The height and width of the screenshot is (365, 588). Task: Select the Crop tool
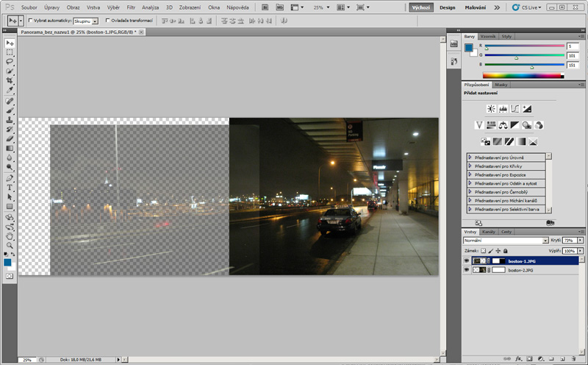[10, 81]
